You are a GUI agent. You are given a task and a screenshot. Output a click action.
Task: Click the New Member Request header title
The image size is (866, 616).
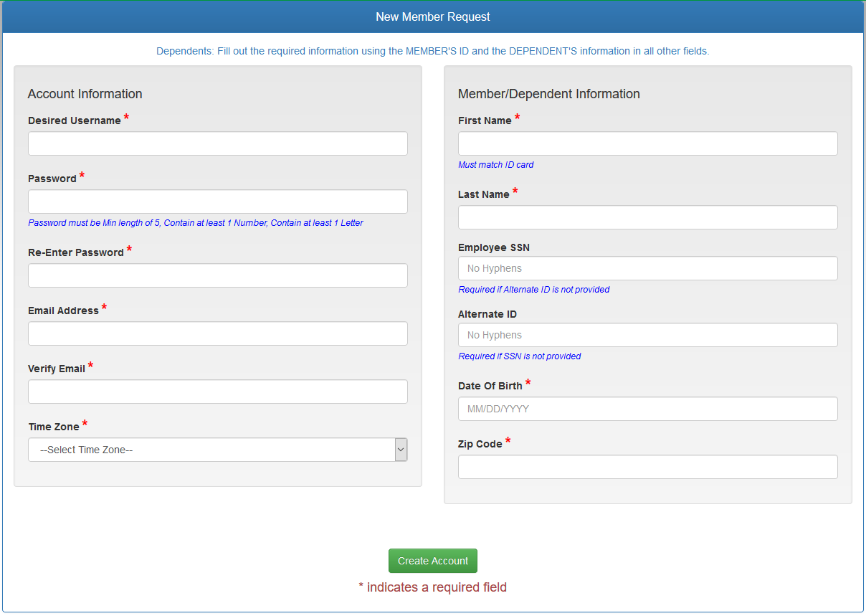pos(433,16)
